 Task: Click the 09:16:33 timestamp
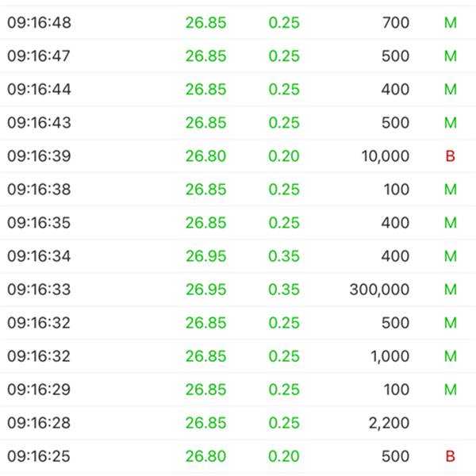[39, 290]
